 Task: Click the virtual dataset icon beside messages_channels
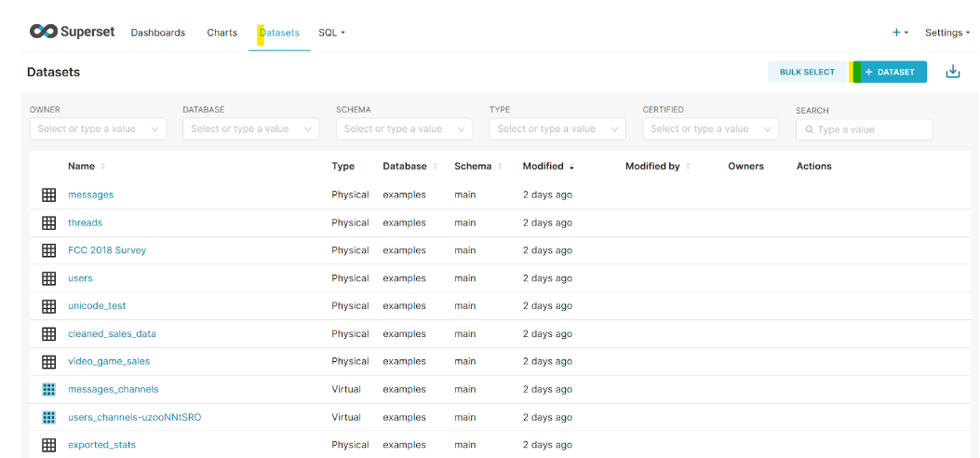[x=49, y=389]
